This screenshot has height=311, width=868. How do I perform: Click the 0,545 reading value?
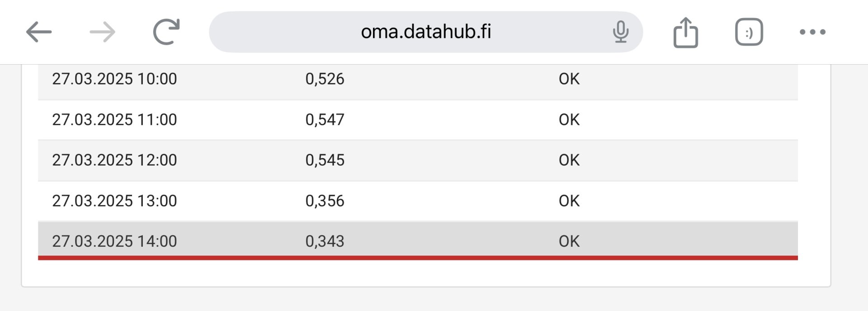[325, 160]
